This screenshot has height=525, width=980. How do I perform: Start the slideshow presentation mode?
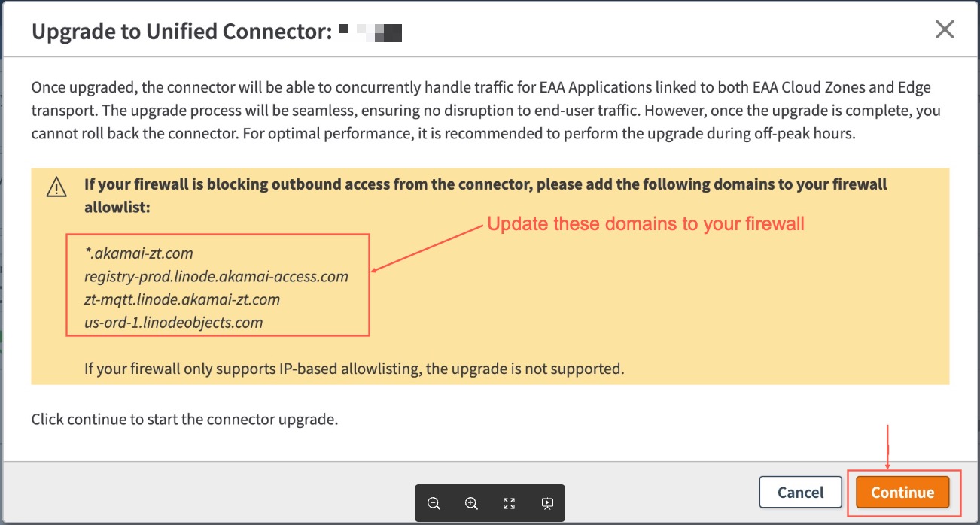pos(547,504)
